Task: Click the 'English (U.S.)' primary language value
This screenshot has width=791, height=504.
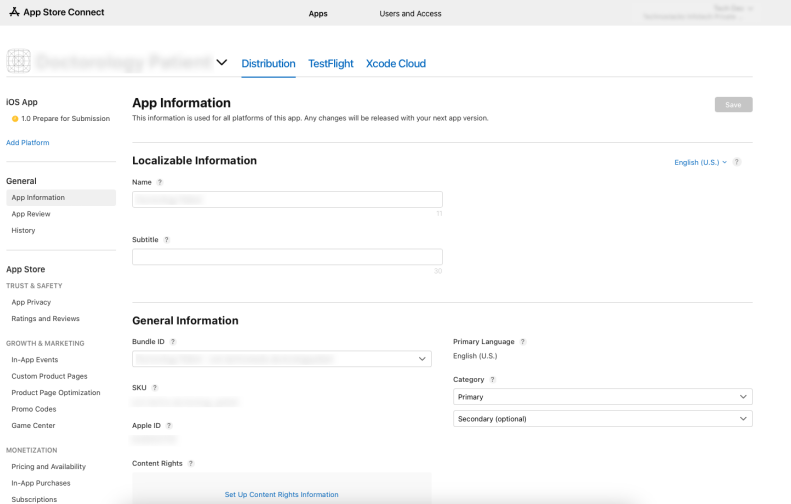Action: [475, 356]
